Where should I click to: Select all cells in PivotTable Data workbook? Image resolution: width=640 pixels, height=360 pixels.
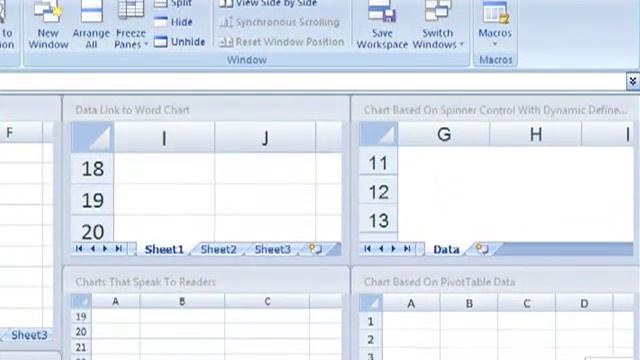(371, 303)
